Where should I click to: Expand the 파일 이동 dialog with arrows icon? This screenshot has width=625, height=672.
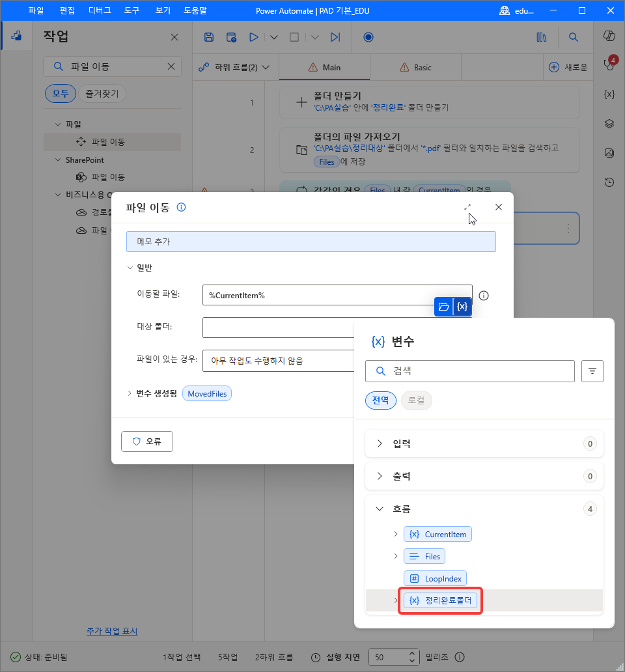click(x=467, y=208)
